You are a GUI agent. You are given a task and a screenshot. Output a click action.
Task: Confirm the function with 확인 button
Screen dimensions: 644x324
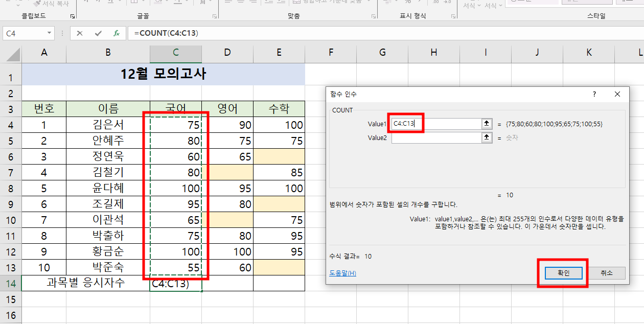pyautogui.click(x=564, y=273)
